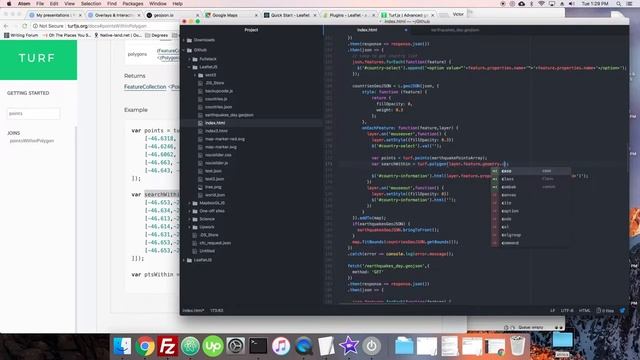
Task: Switch to earthquakes_day.geojson editor tab
Action: click(x=455, y=30)
